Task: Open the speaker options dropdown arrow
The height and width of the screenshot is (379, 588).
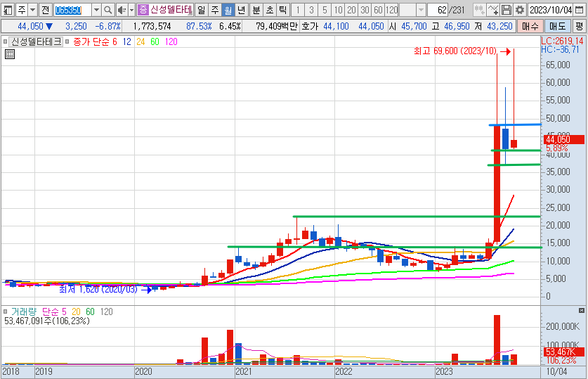Action: [131, 10]
